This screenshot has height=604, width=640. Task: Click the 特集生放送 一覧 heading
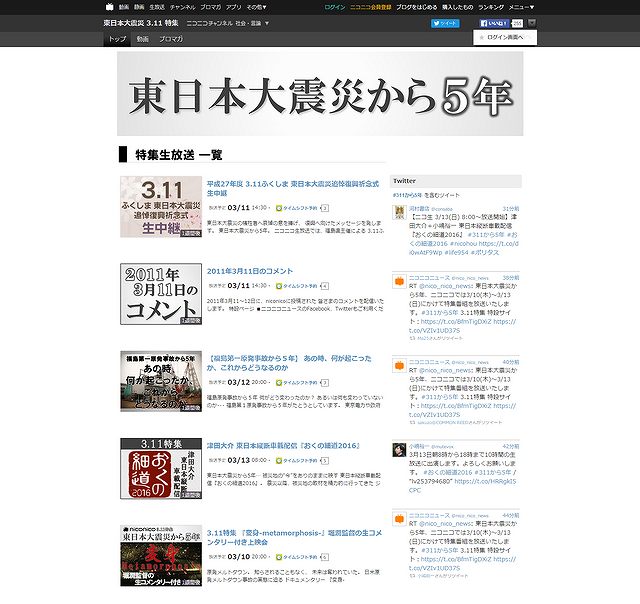tap(179, 155)
